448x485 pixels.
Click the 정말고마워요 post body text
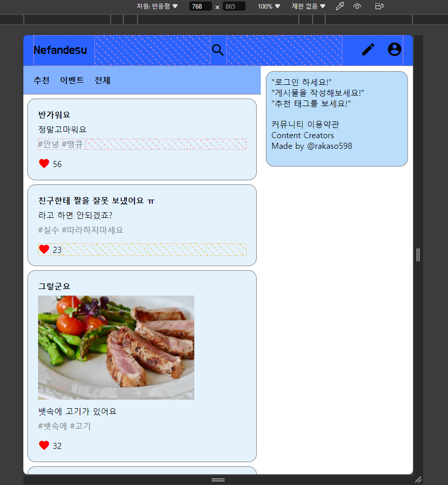pyautogui.click(x=62, y=130)
